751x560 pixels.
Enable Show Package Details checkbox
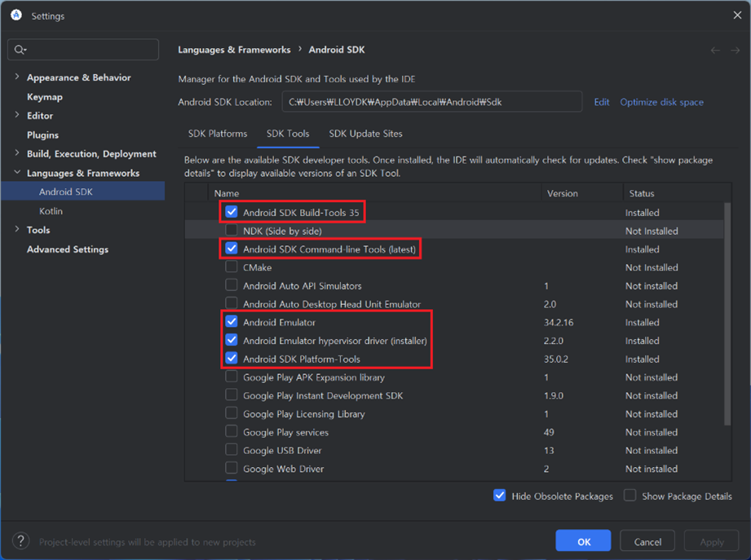630,496
